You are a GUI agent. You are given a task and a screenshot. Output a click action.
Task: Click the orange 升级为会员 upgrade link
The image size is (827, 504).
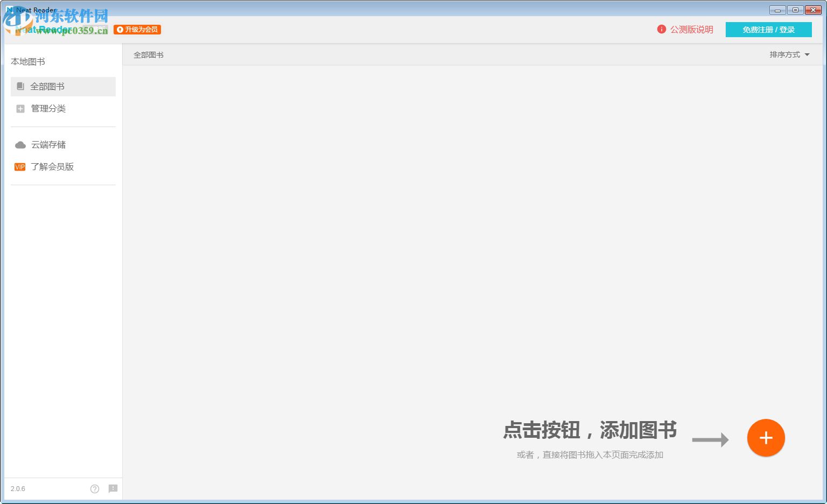tap(138, 30)
